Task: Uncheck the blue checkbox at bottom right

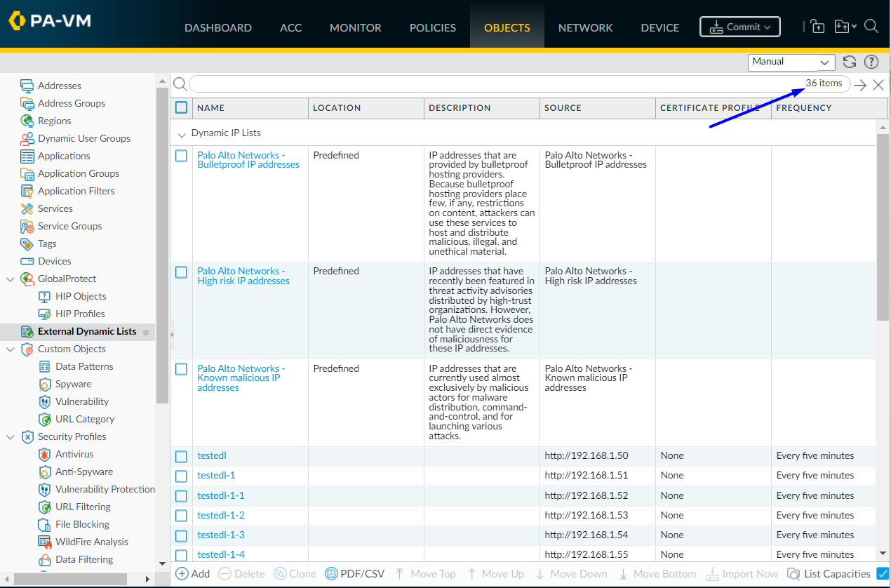Action: (x=883, y=573)
